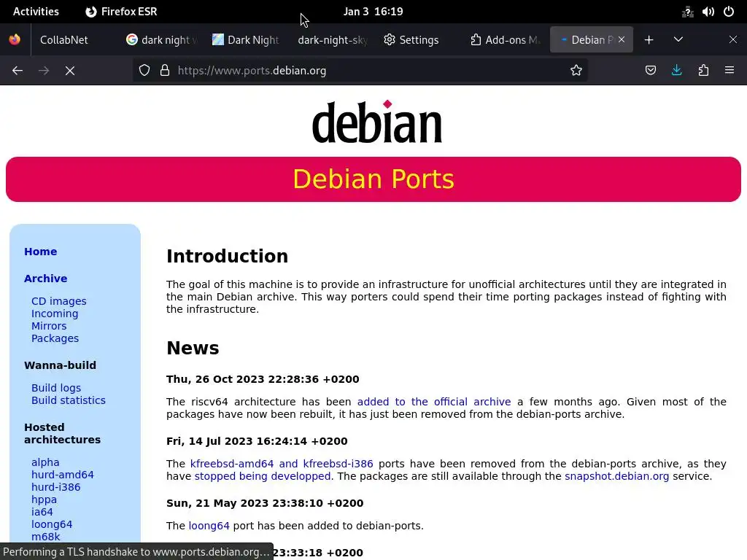
Task: Open the Mirrors link
Action: coord(49,326)
